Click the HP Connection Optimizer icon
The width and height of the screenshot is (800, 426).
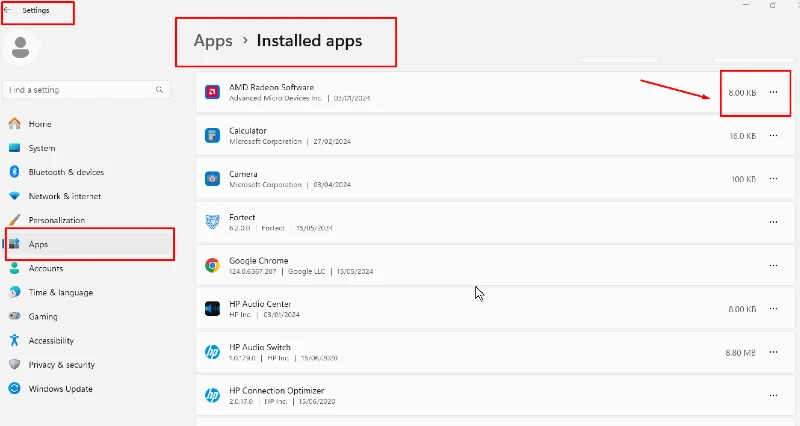click(x=212, y=395)
